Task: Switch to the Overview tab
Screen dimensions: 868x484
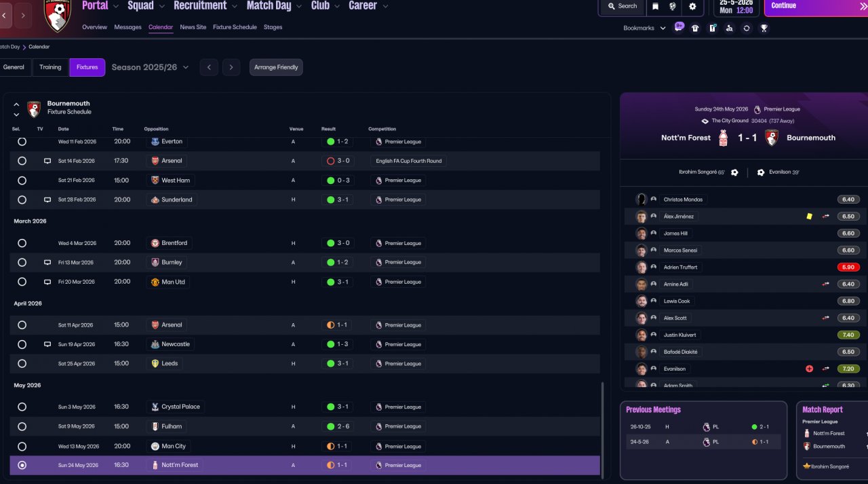Action: (x=94, y=27)
